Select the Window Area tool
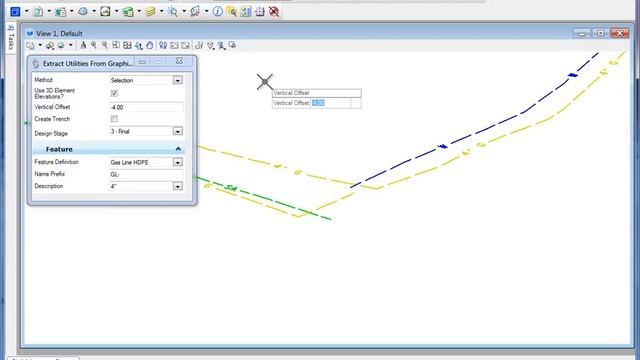Viewport: 640px width, 360px height. [116, 45]
